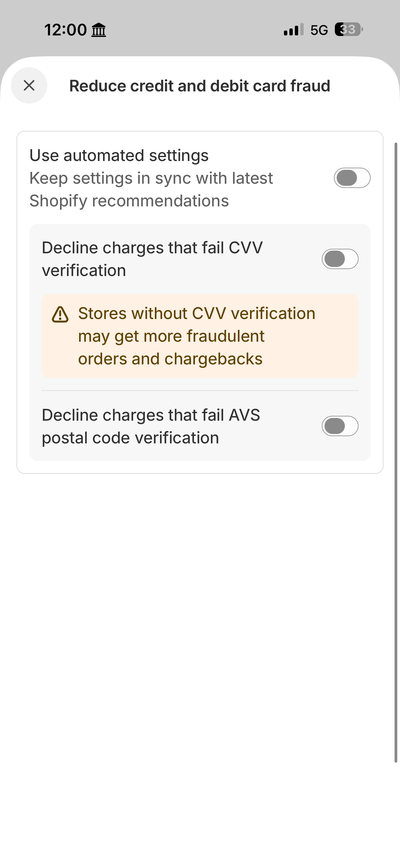Toggle decline for failed AVS postal code
400x868 pixels.
[x=340, y=426]
